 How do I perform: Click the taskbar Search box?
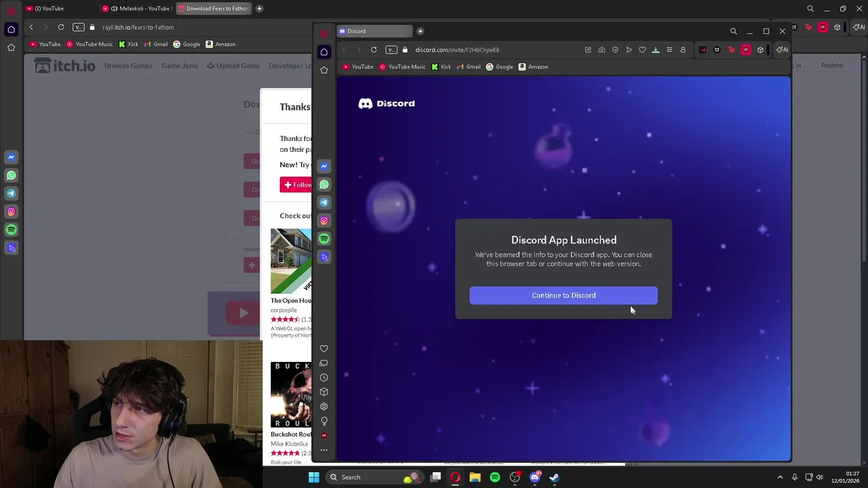373,477
